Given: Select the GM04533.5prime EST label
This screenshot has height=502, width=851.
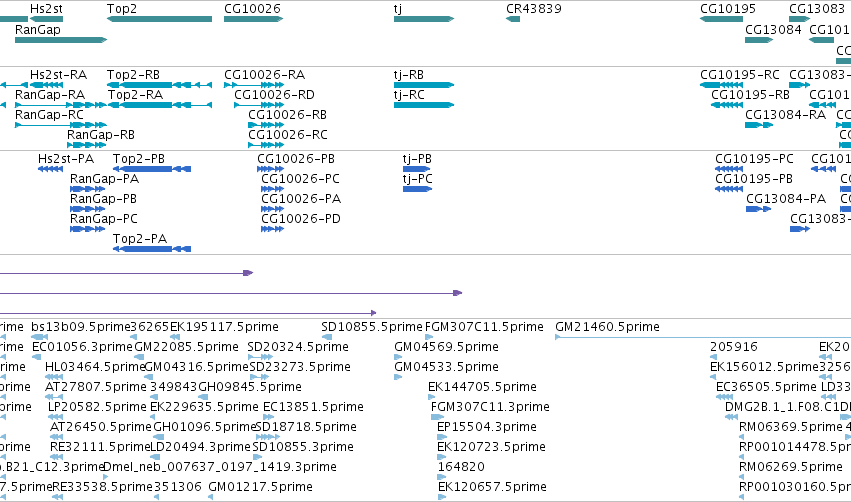Looking at the screenshot, I should click(446, 367).
